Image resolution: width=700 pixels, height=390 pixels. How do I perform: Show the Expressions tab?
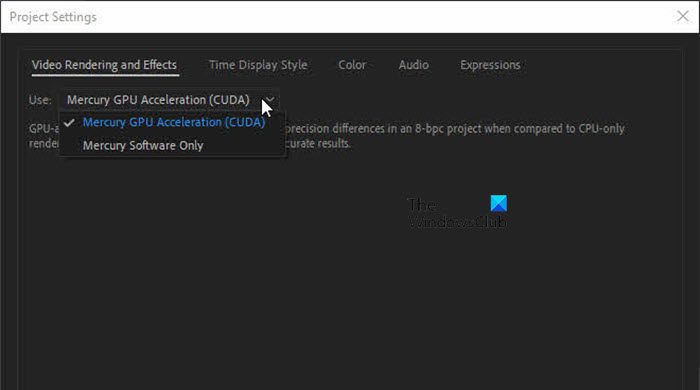(x=490, y=65)
